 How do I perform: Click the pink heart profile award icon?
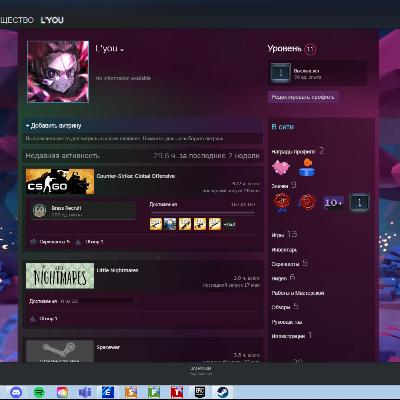(281, 167)
